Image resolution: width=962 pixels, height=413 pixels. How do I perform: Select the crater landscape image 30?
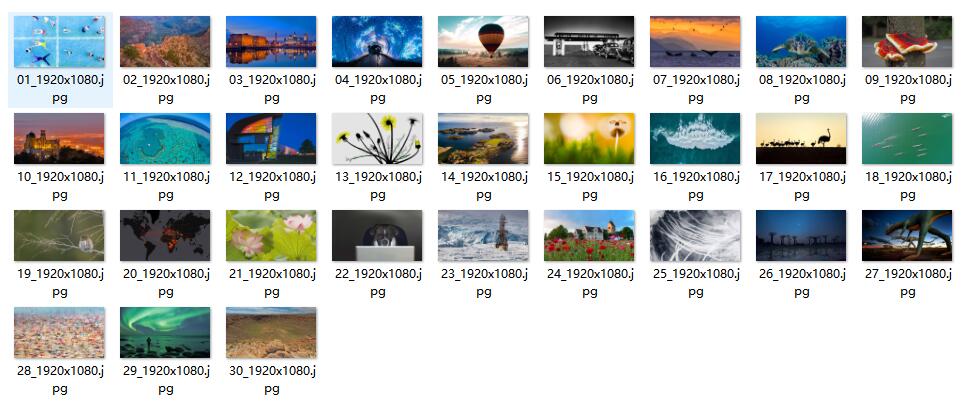coord(271,333)
